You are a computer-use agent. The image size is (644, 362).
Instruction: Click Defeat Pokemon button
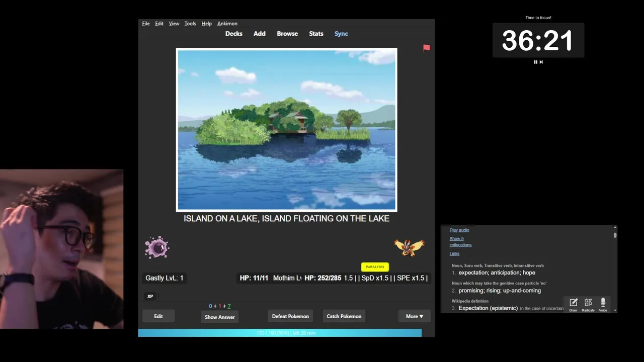tap(290, 316)
